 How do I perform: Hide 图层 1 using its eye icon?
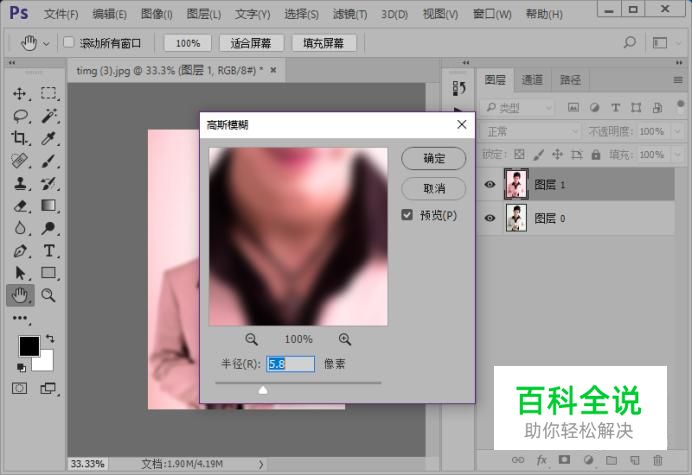click(x=490, y=184)
